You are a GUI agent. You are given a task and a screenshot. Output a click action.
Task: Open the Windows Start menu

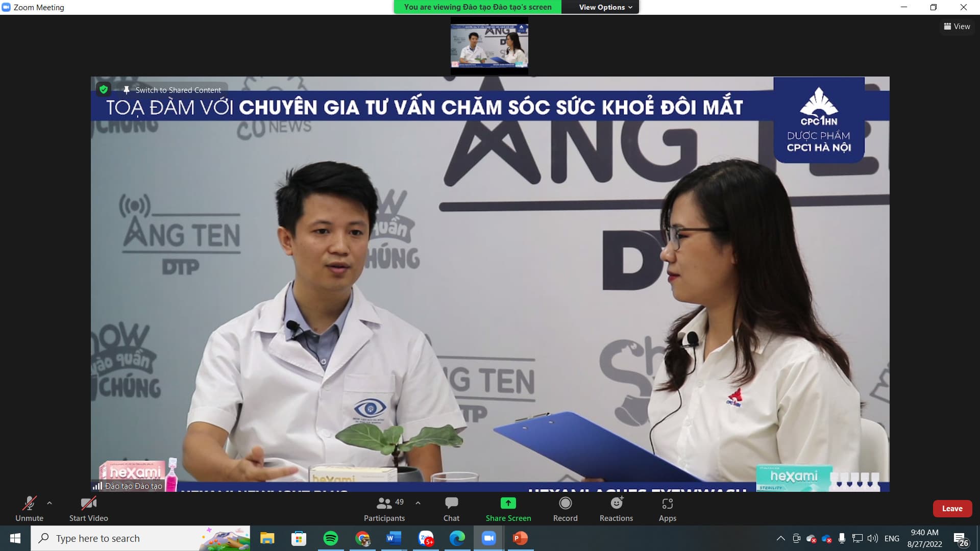pos(15,538)
